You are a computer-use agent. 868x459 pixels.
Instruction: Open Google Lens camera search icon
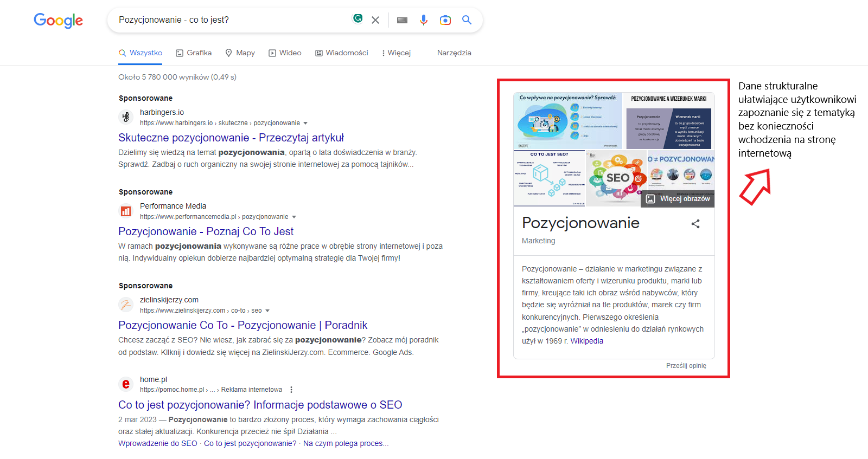[x=445, y=20]
